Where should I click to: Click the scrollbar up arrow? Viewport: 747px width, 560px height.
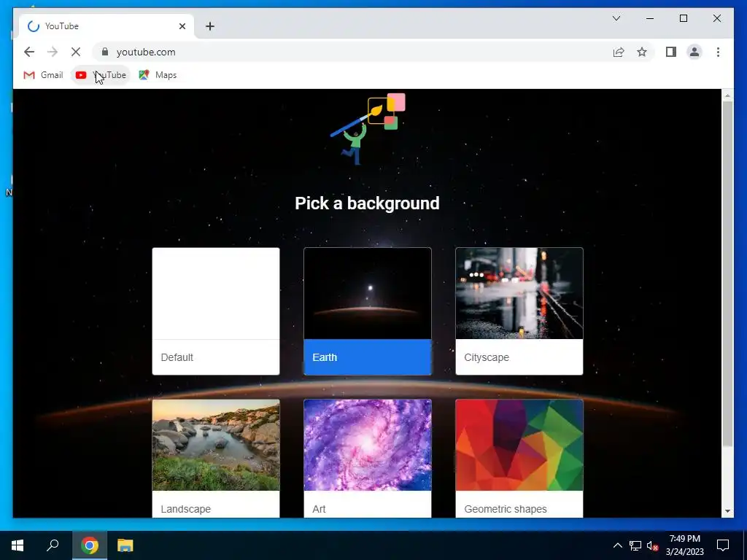tap(727, 96)
